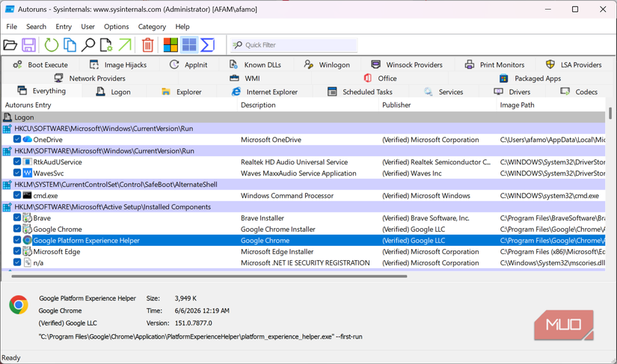Click the VirusTotal sigma toolbar icon

[207, 45]
